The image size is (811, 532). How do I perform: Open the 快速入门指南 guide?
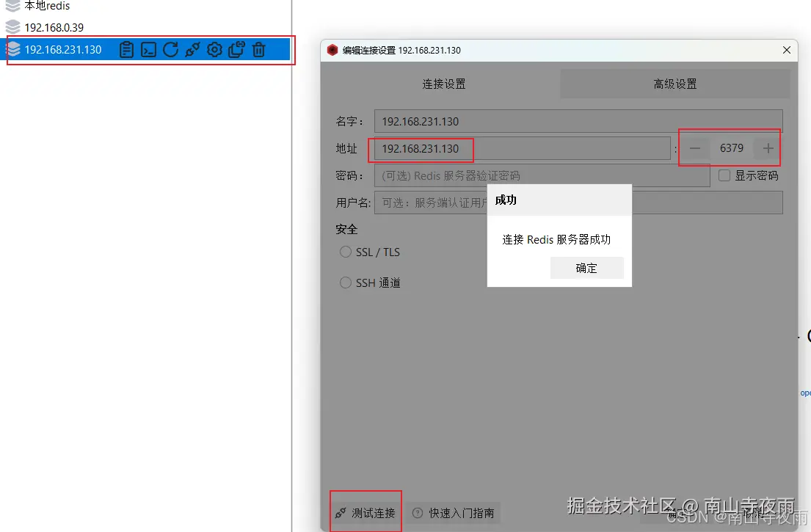coord(456,512)
